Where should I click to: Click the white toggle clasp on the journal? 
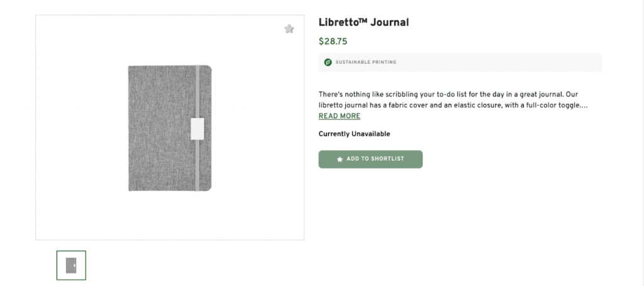point(197,127)
